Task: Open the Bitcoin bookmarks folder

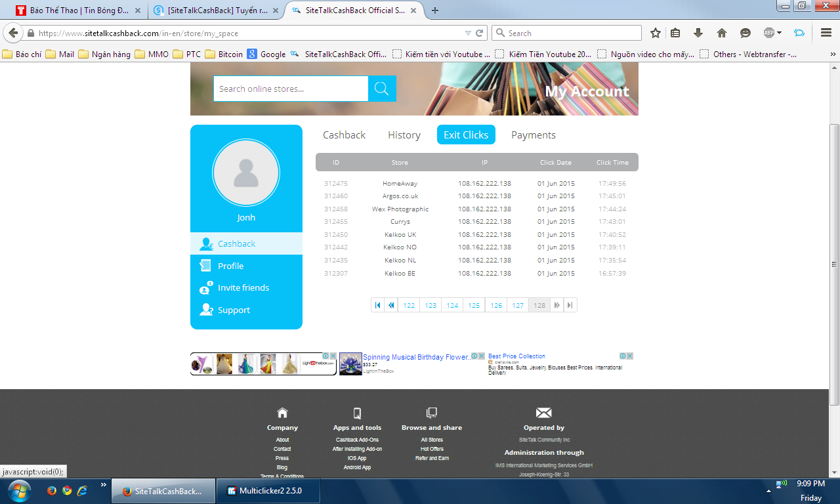Action: (x=224, y=54)
